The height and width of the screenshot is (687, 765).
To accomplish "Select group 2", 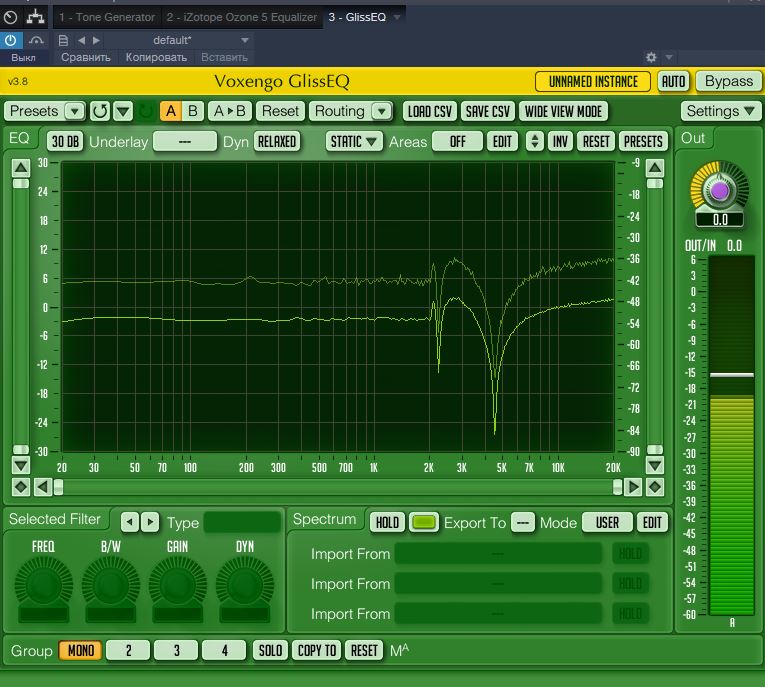I will 128,650.
